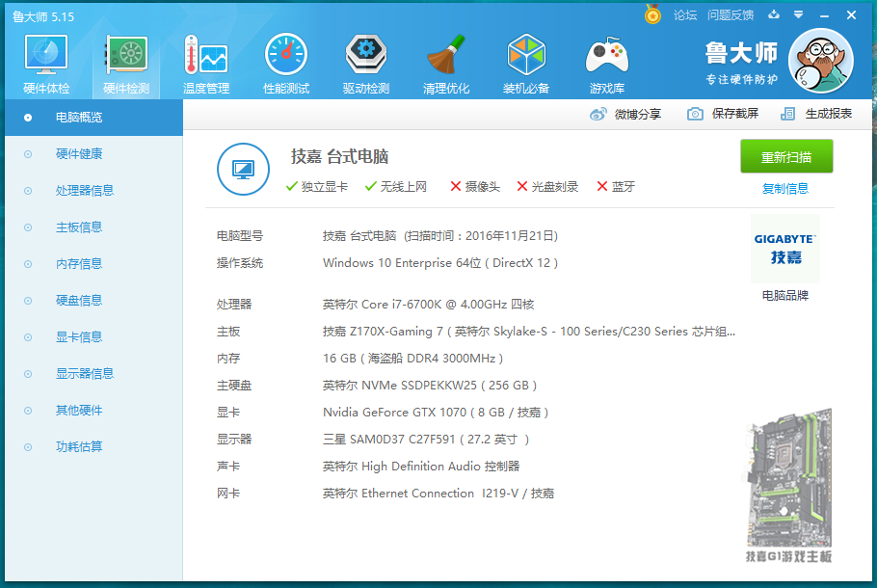Click the round computer monitor icon
The height and width of the screenshot is (588, 877).
[x=243, y=169]
